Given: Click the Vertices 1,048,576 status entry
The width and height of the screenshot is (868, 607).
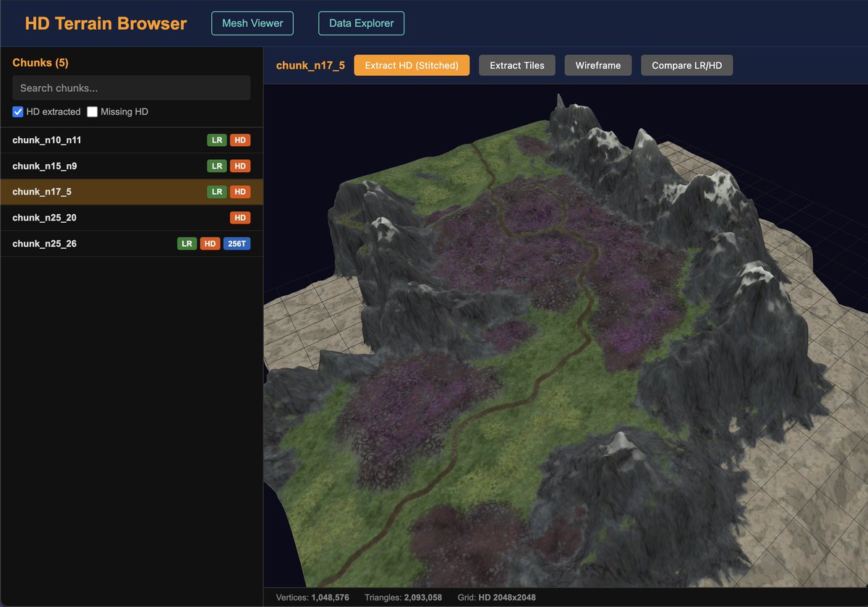Looking at the screenshot, I should tap(312, 598).
